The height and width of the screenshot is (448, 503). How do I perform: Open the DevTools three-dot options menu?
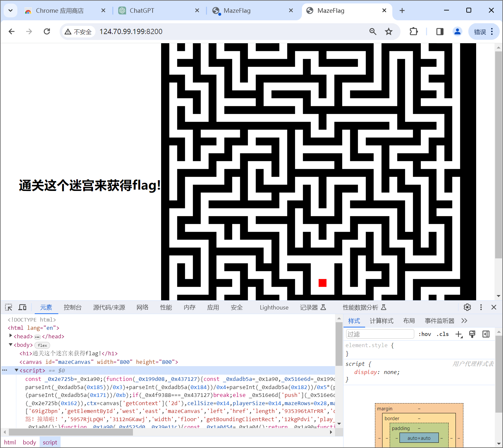[x=481, y=307]
